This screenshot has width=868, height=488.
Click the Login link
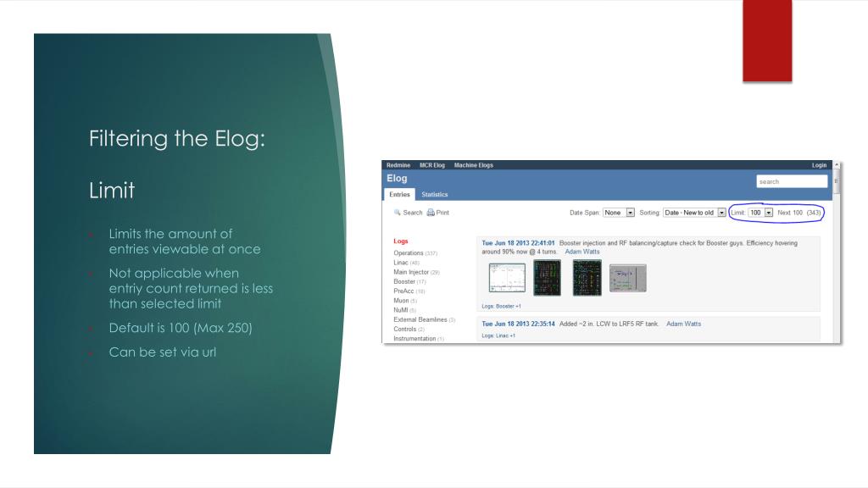(x=819, y=165)
